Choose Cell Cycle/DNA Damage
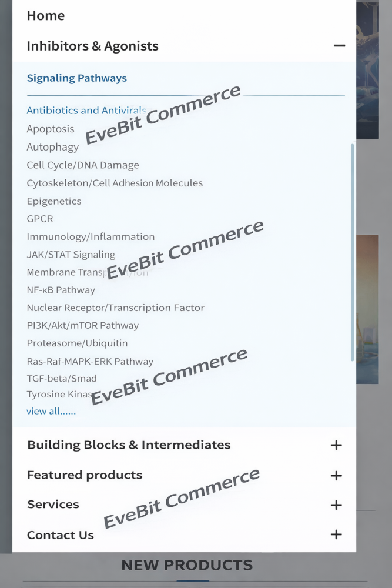This screenshot has height=588, width=392. click(x=83, y=165)
